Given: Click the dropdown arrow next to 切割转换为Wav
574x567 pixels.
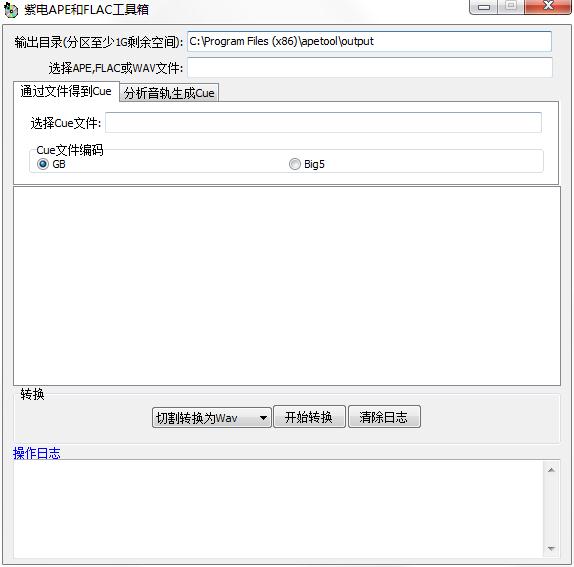Looking at the screenshot, I should coord(263,418).
